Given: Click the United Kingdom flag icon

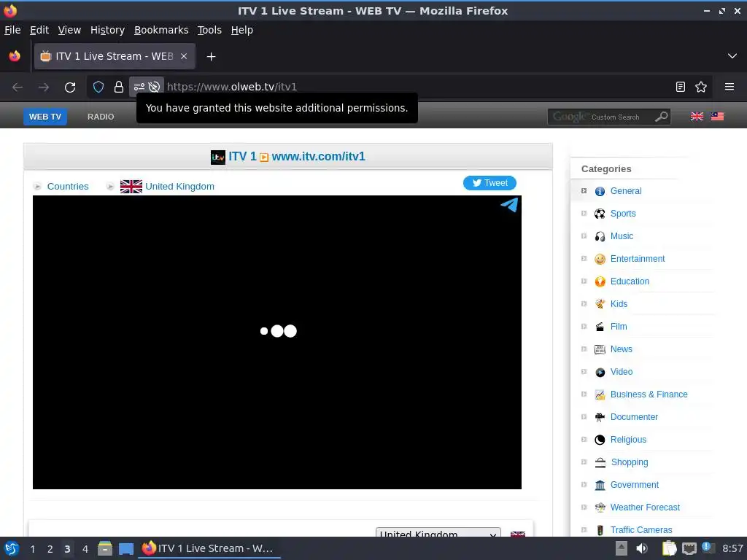Looking at the screenshot, I should 131,186.
